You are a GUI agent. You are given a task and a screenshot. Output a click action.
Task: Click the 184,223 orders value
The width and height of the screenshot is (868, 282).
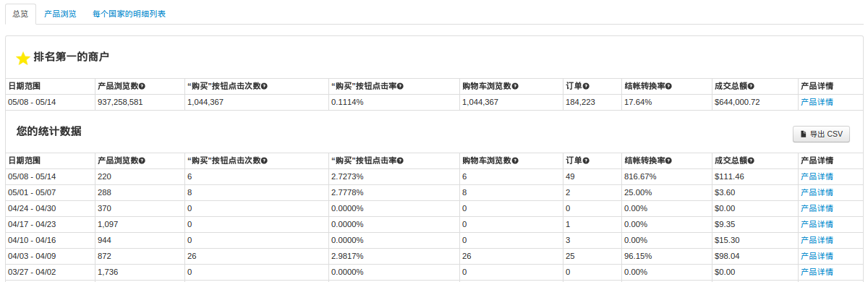click(580, 102)
